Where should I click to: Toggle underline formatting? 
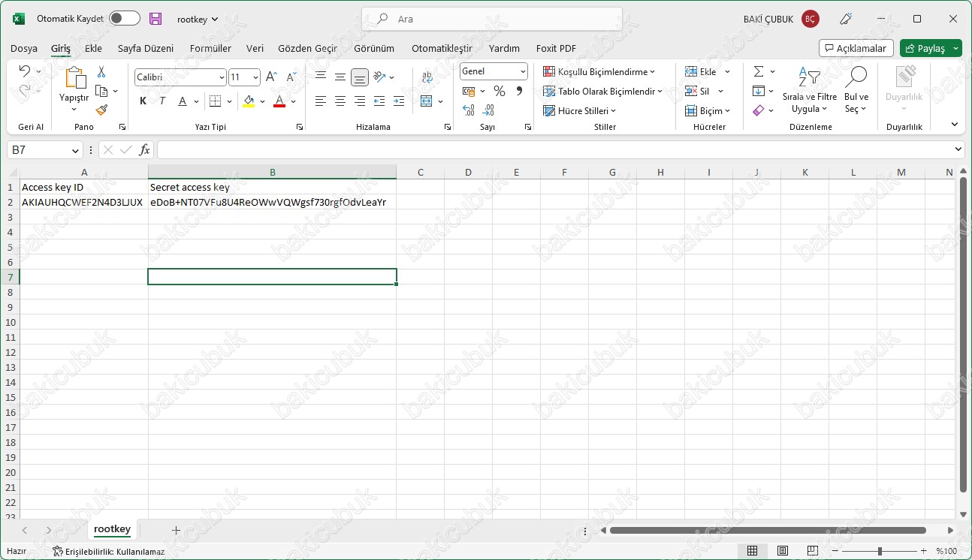(182, 101)
